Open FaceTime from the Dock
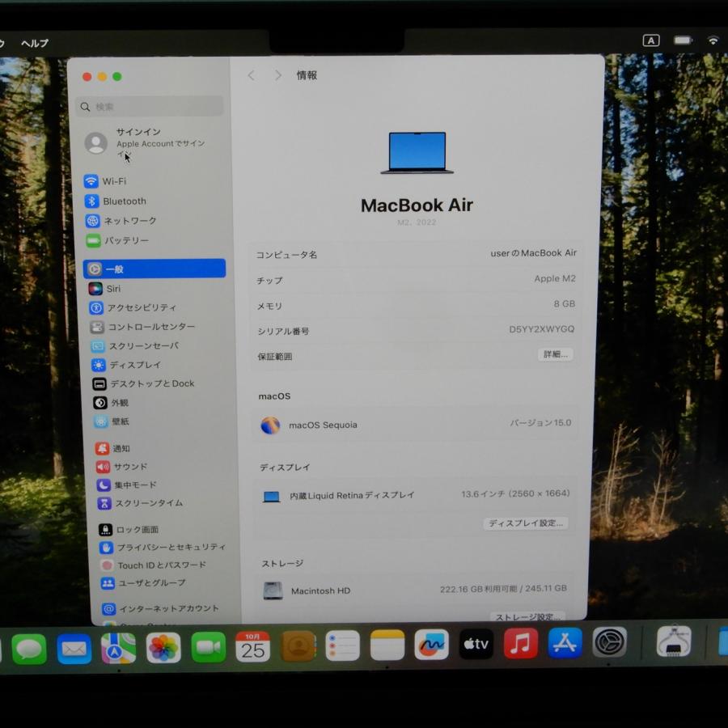 tap(209, 647)
